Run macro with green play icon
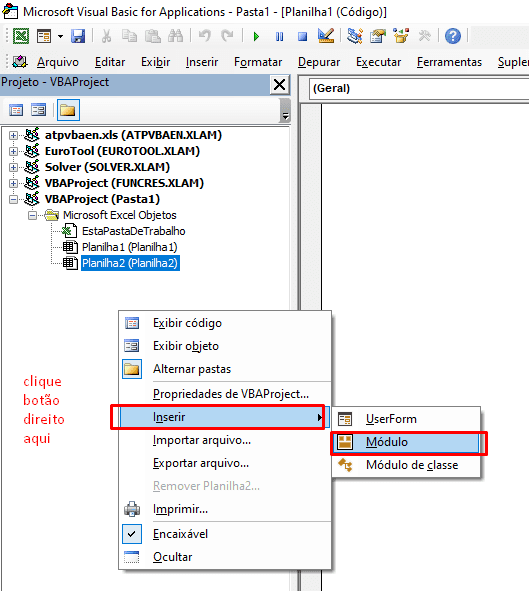Screen dimensions: 529x591 257,37
